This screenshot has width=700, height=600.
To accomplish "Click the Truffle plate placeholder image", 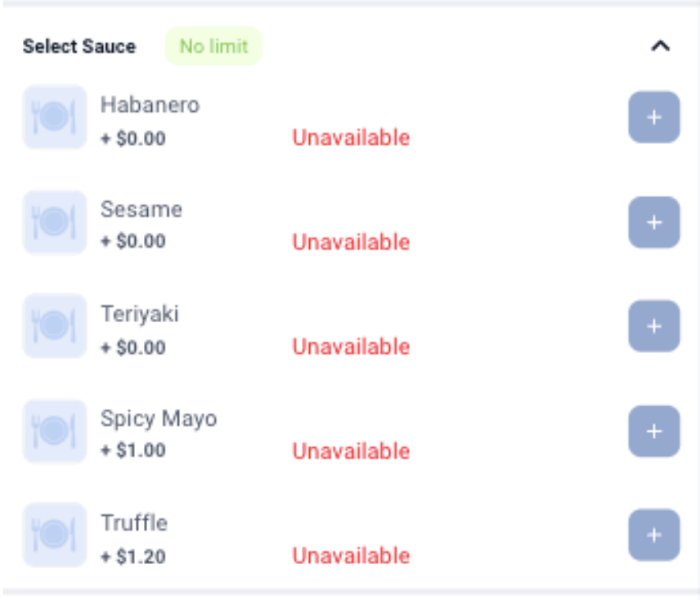I will [x=54, y=535].
